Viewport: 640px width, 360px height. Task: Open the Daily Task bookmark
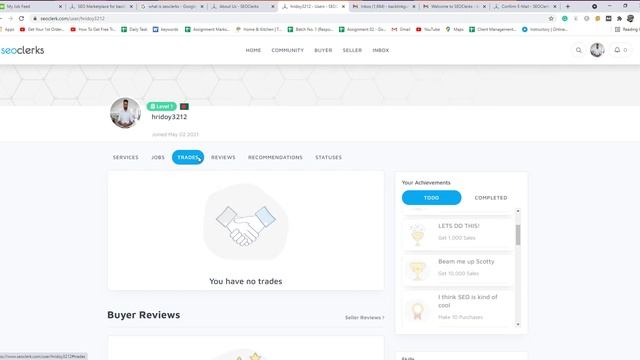coord(134,29)
